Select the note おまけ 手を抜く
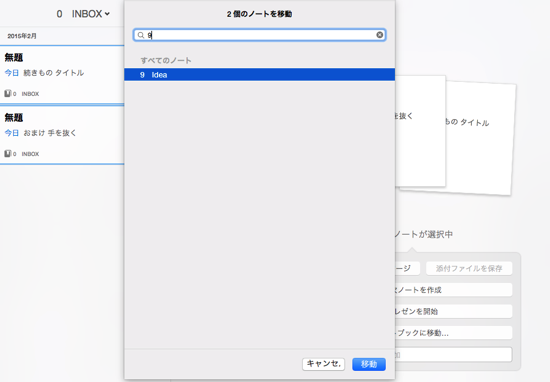 (x=62, y=135)
